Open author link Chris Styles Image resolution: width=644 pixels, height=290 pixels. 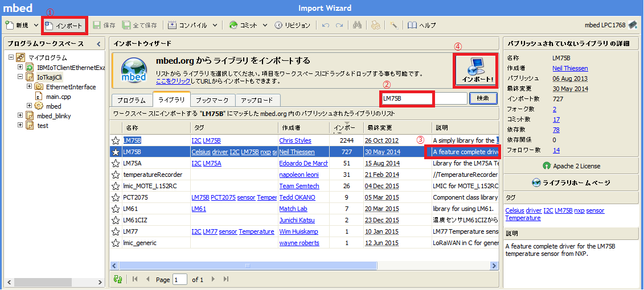point(295,140)
